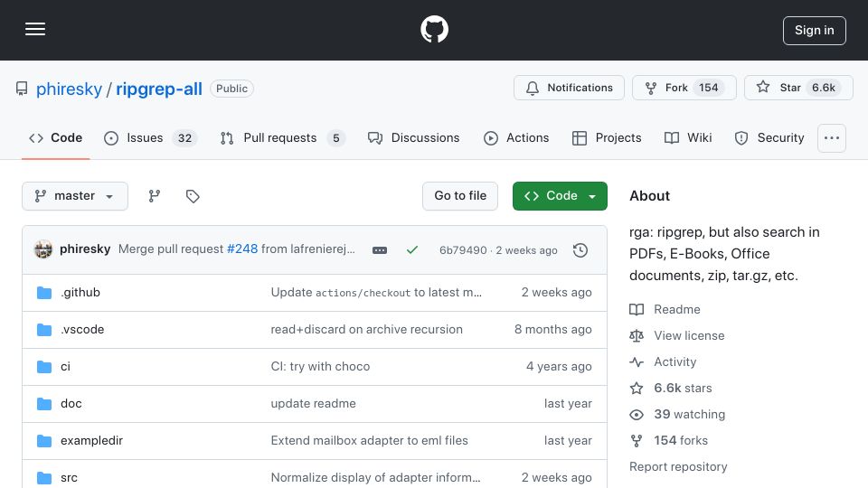868x488 pixels.
Task: Open the Wiki tab
Action: tap(688, 138)
